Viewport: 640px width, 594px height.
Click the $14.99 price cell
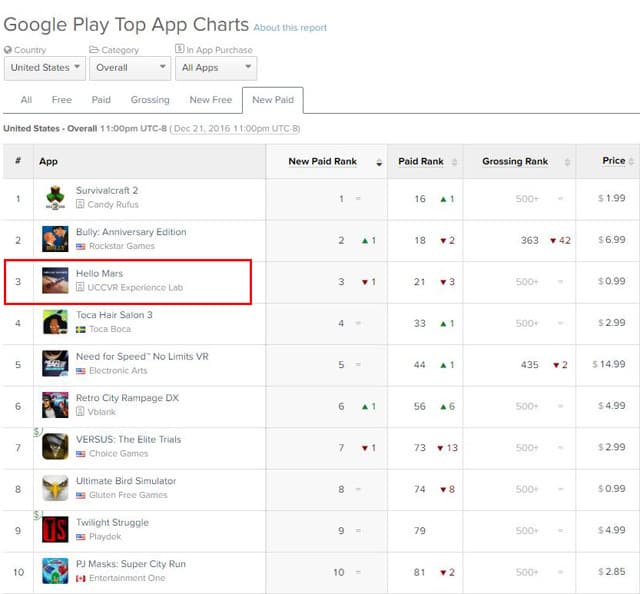coord(609,364)
